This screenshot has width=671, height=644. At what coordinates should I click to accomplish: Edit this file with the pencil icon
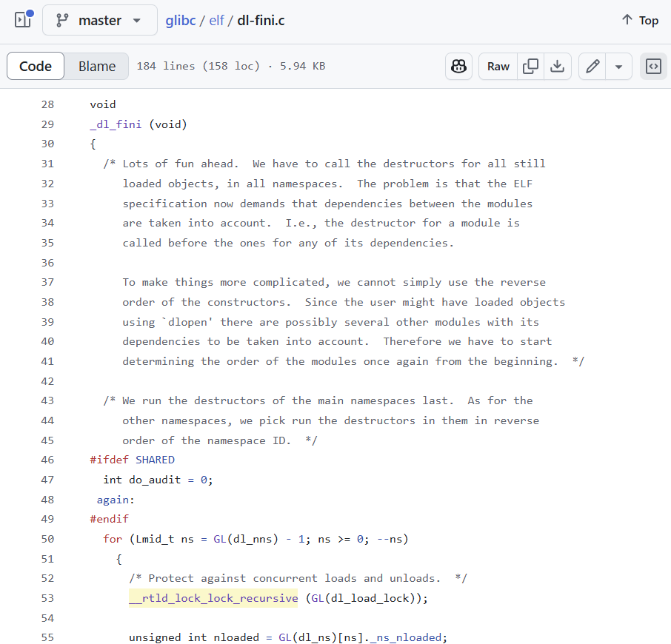[592, 67]
